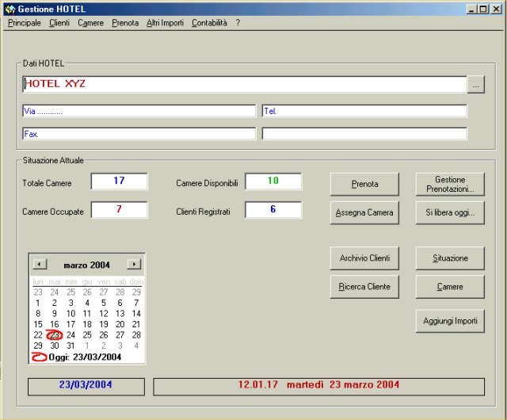Image resolution: width=507 pixels, height=420 pixels.
Task: Click the Gestione HOTEL title bar icon
Action: 10,9
